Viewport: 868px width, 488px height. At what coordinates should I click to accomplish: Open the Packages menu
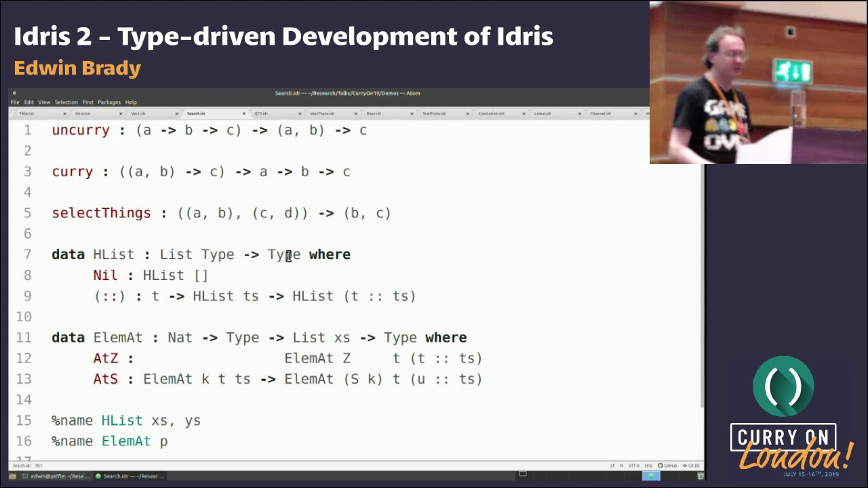(x=109, y=102)
